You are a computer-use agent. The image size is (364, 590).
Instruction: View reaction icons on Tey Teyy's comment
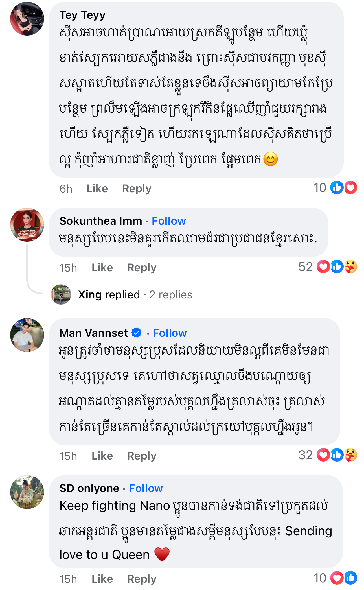(x=343, y=187)
